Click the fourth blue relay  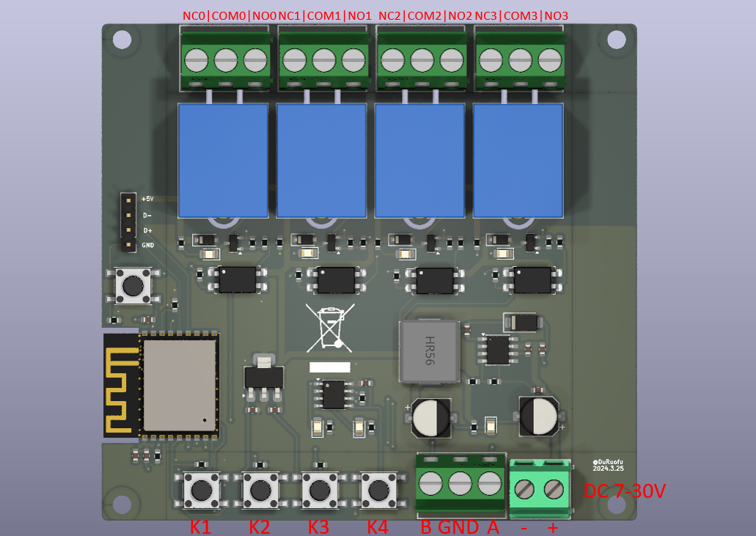pos(518,161)
